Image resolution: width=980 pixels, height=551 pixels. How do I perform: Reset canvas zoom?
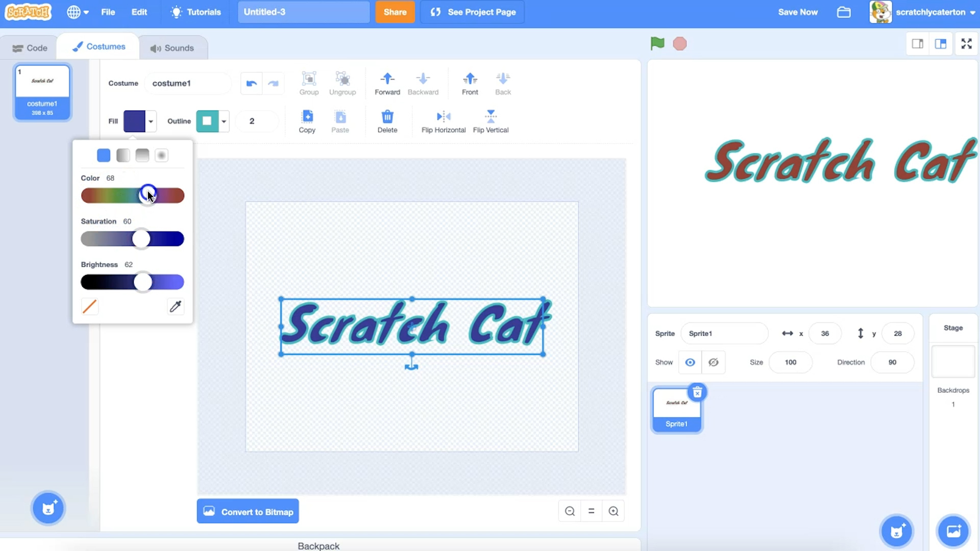pos(592,511)
